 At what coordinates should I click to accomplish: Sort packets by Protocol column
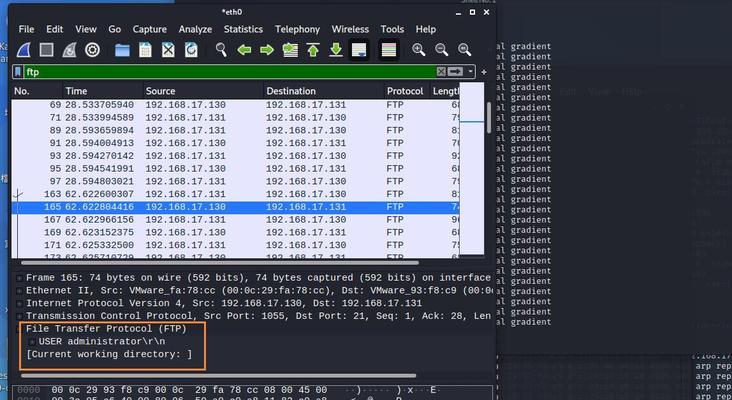407,91
